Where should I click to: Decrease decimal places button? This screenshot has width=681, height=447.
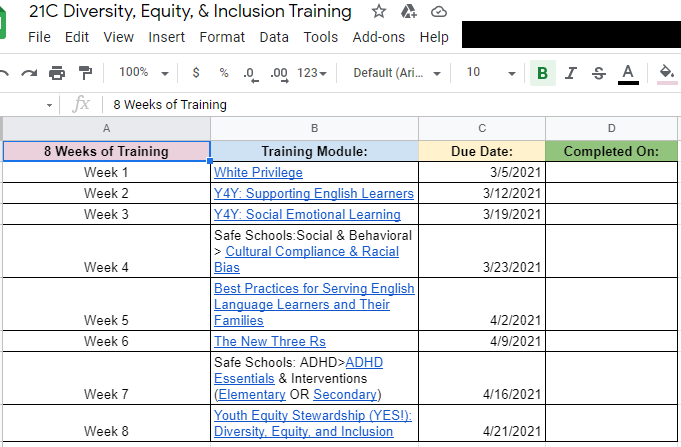(x=250, y=73)
